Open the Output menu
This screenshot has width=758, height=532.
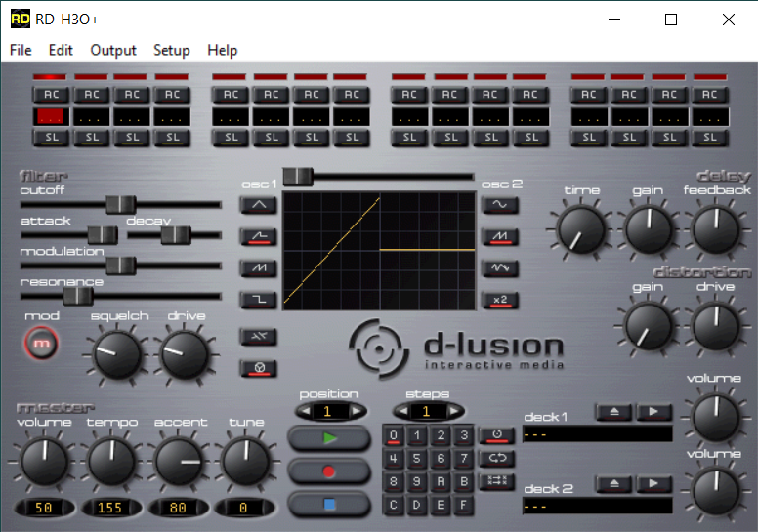click(x=113, y=50)
